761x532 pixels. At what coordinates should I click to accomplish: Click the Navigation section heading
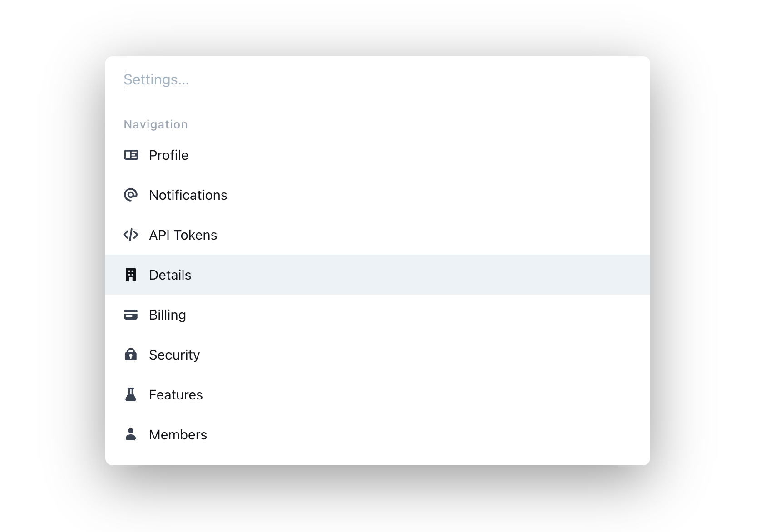point(155,124)
